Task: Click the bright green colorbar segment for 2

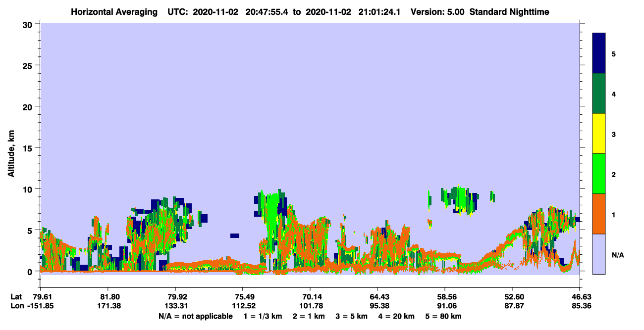Action: tap(599, 174)
